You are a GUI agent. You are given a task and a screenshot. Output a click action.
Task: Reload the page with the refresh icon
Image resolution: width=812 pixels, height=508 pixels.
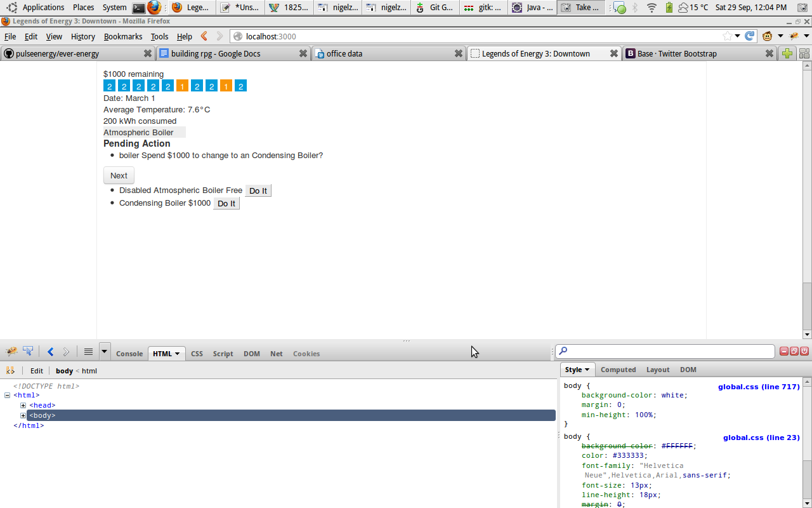[749, 36]
